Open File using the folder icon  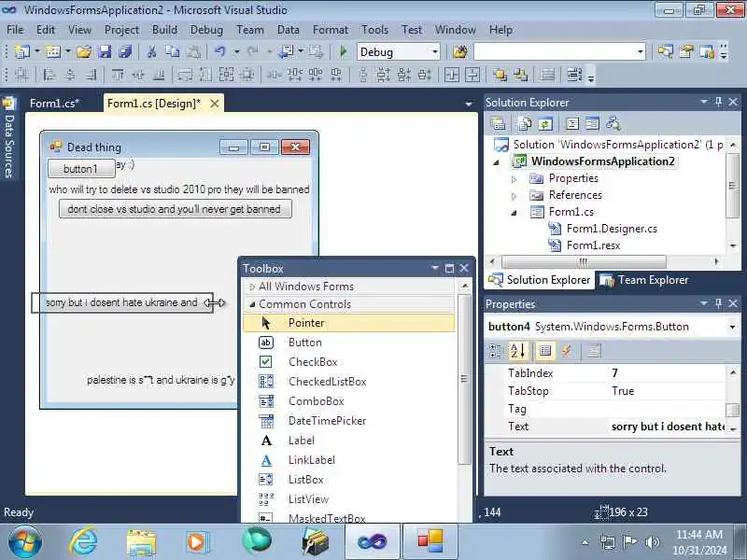pyautogui.click(x=84, y=51)
